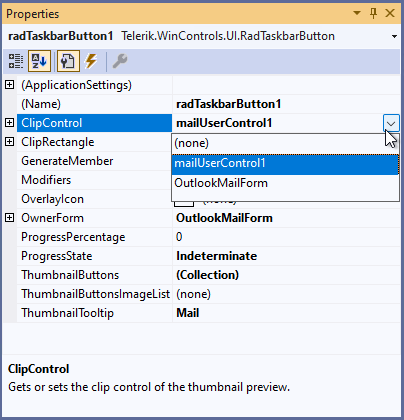
Task: Expand the OwnerForm property node
Action: [10, 218]
